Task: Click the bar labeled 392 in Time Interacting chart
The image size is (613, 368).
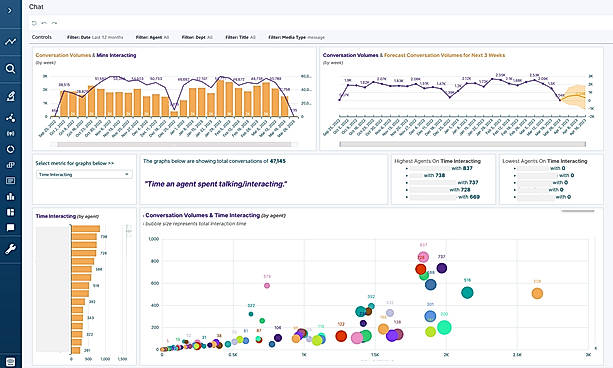Action: (x=78, y=302)
